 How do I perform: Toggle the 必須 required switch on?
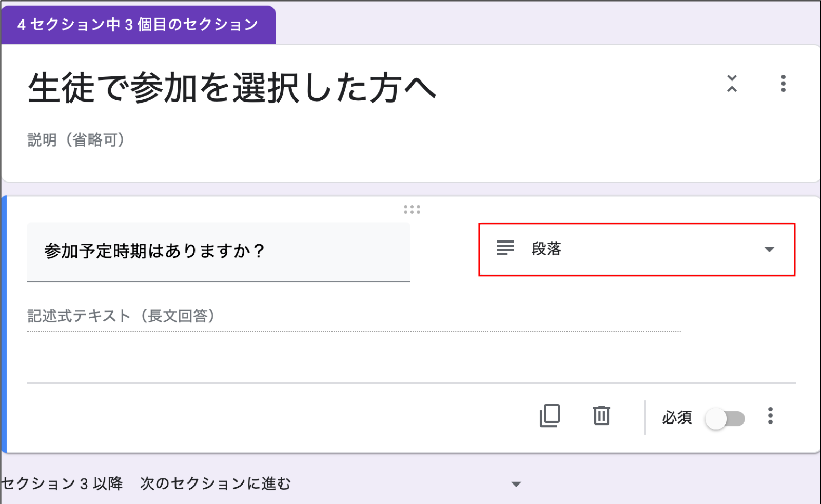[x=725, y=418]
